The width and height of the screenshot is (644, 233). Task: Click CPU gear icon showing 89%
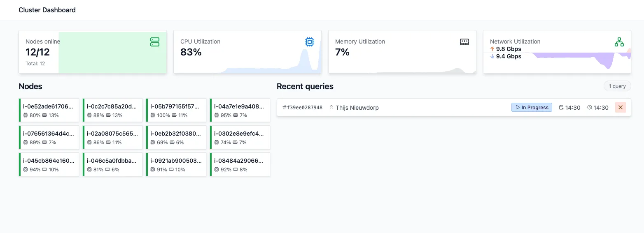click(26, 143)
